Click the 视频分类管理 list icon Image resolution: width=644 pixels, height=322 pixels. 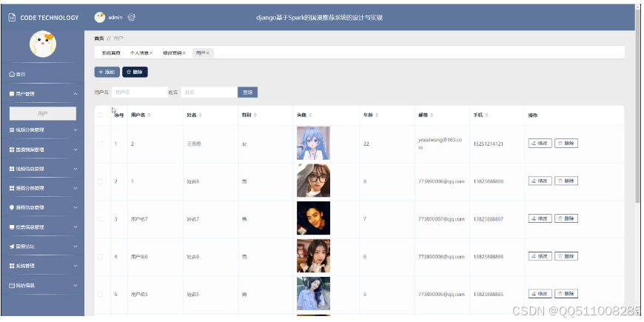(12, 130)
